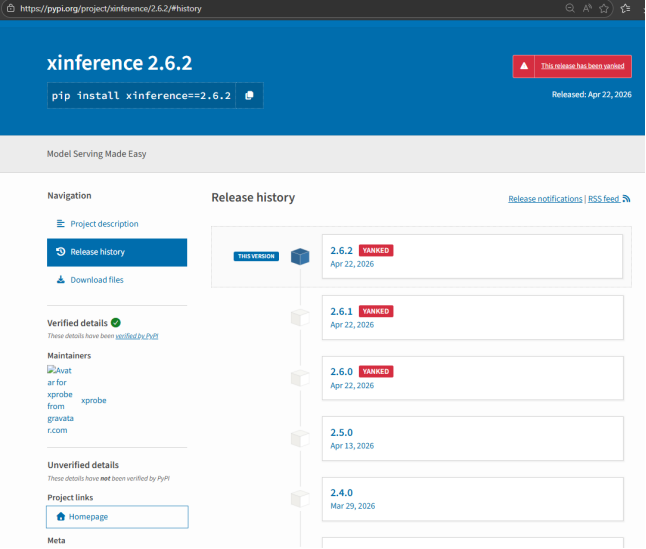This screenshot has height=549, width=646.
Task: Click the 'Release history' section heading
Action: coord(253,198)
